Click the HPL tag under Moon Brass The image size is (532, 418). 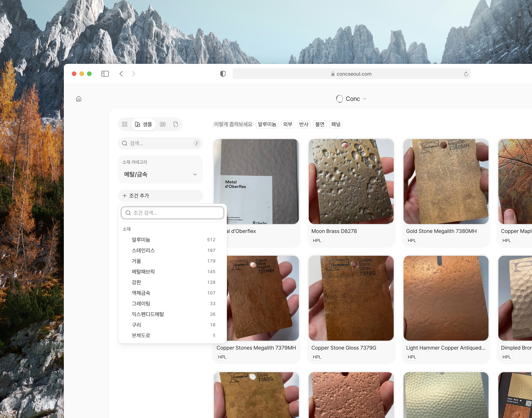[317, 241]
